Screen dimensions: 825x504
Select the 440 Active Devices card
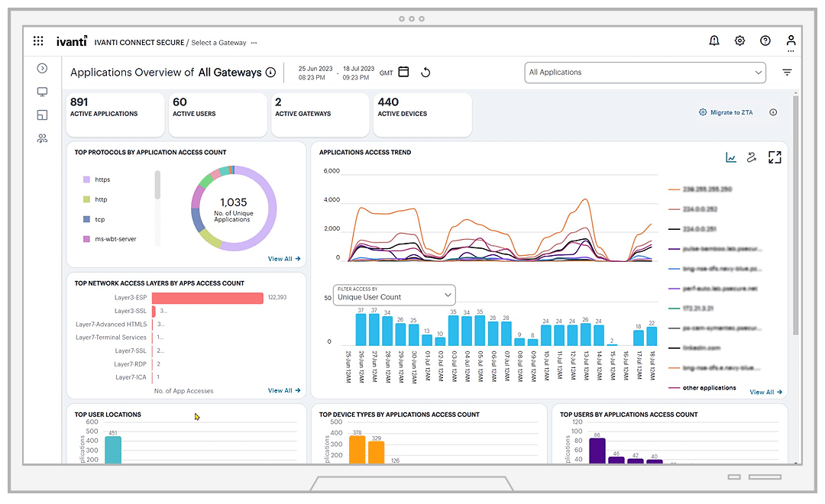(x=422, y=115)
